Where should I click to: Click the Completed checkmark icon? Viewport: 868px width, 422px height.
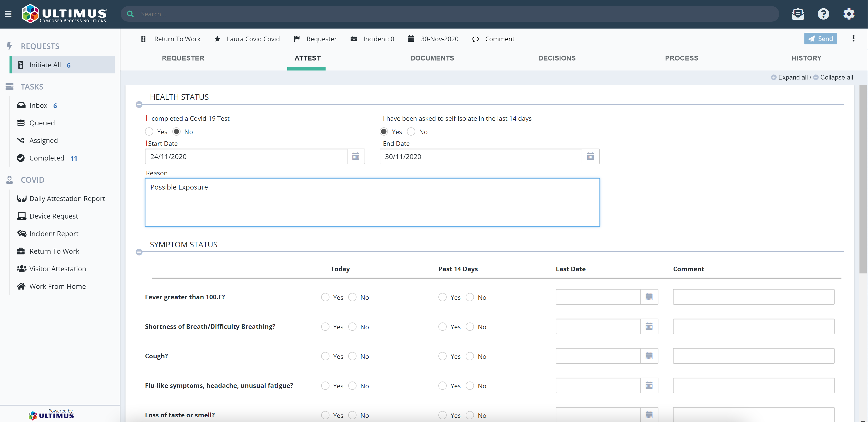(x=21, y=158)
